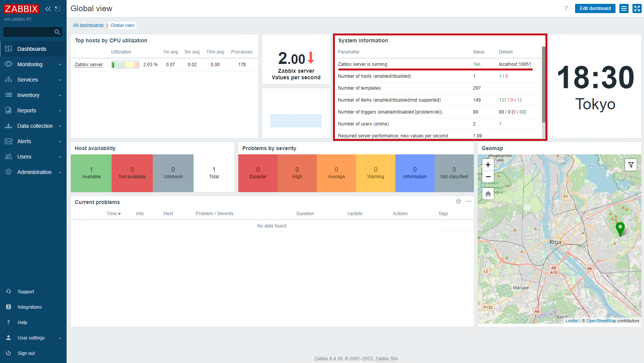Click the Reports chart icon
This screenshot has width=644, height=363.
[8, 110]
